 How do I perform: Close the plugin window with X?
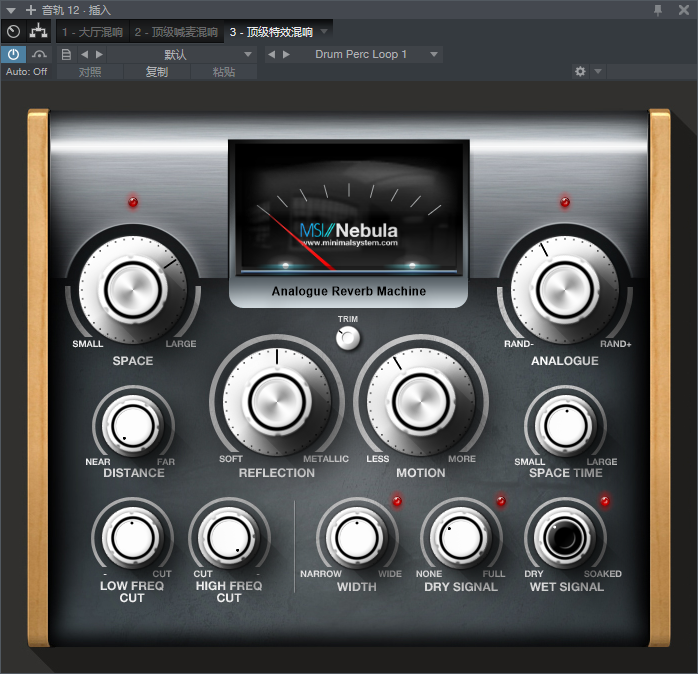(x=684, y=10)
